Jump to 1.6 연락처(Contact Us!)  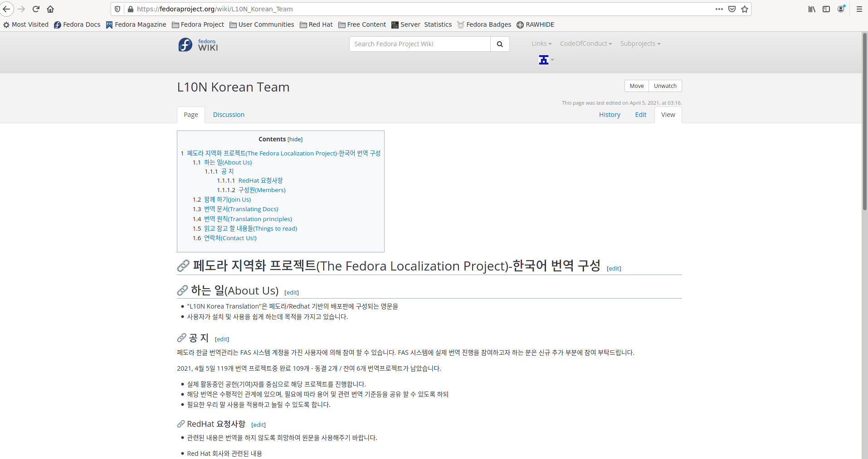tap(224, 238)
